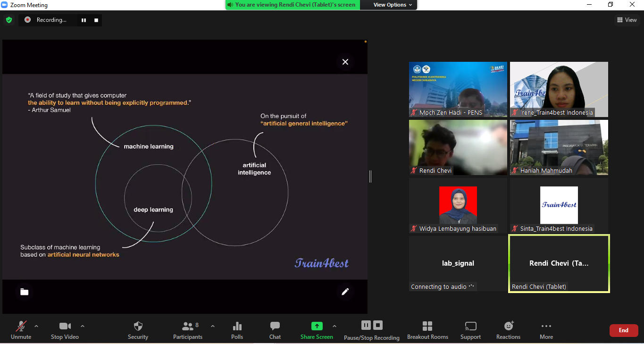Pause the recording in the toolbar
The width and height of the screenshot is (644, 344).
[366, 325]
